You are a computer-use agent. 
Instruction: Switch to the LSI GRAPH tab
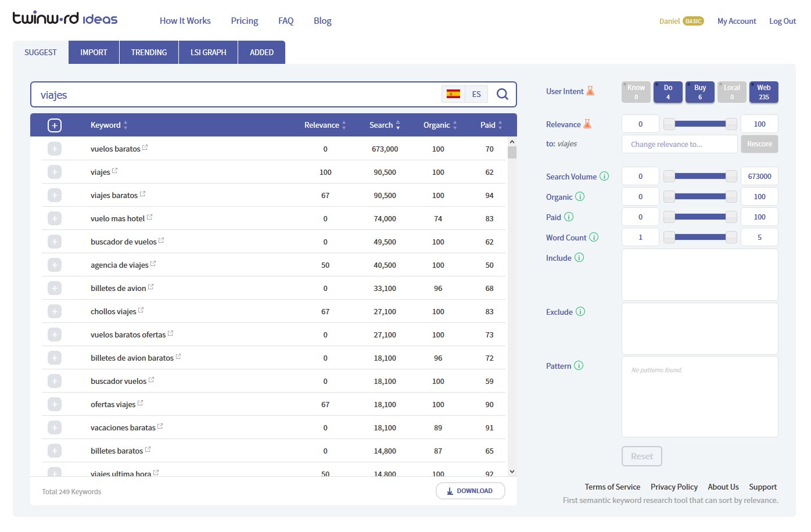tap(208, 52)
